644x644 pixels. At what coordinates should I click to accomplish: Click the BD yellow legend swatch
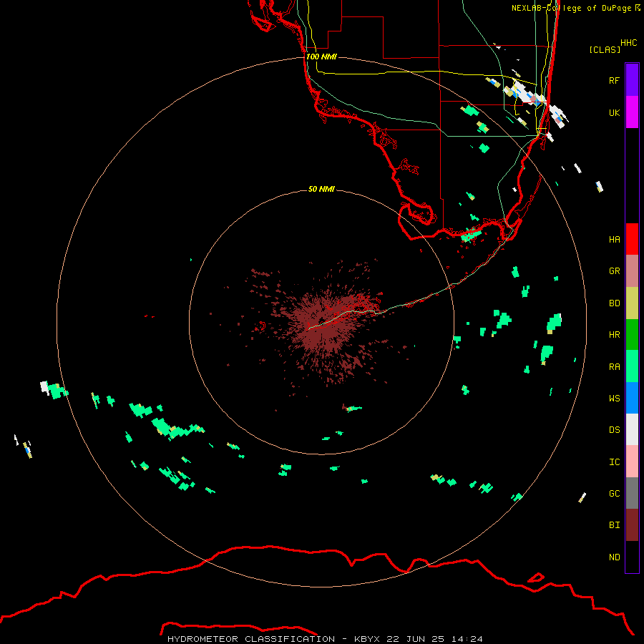click(632, 303)
